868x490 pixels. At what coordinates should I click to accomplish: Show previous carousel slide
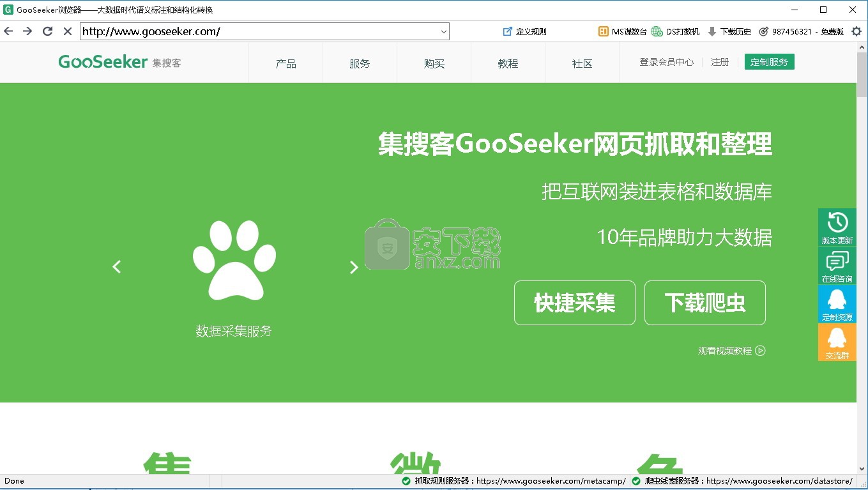point(116,267)
